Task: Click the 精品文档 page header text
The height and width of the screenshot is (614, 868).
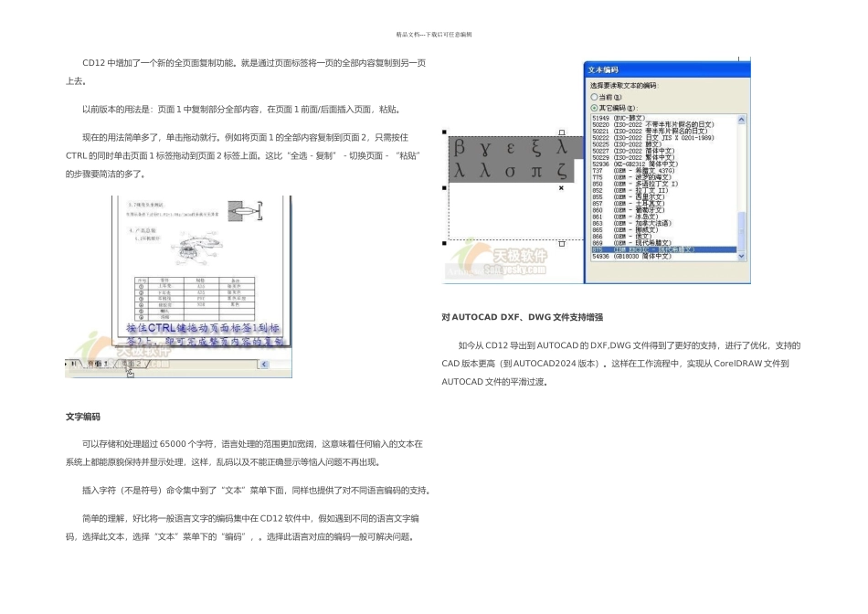Action: [x=434, y=35]
